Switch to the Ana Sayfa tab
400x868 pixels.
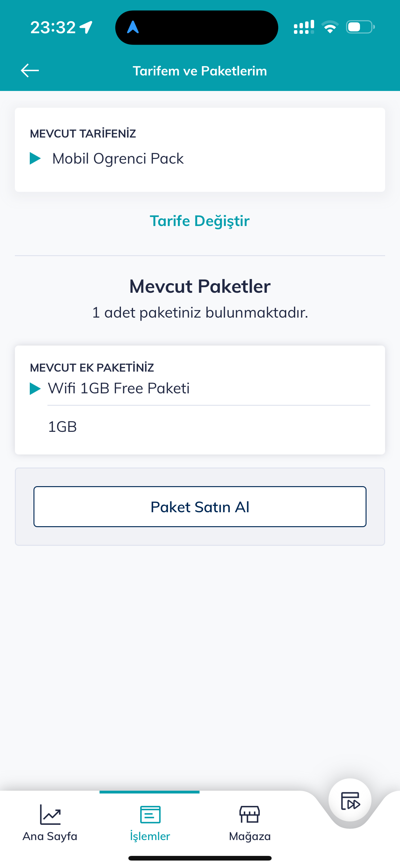pyautogui.click(x=50, y=836)
